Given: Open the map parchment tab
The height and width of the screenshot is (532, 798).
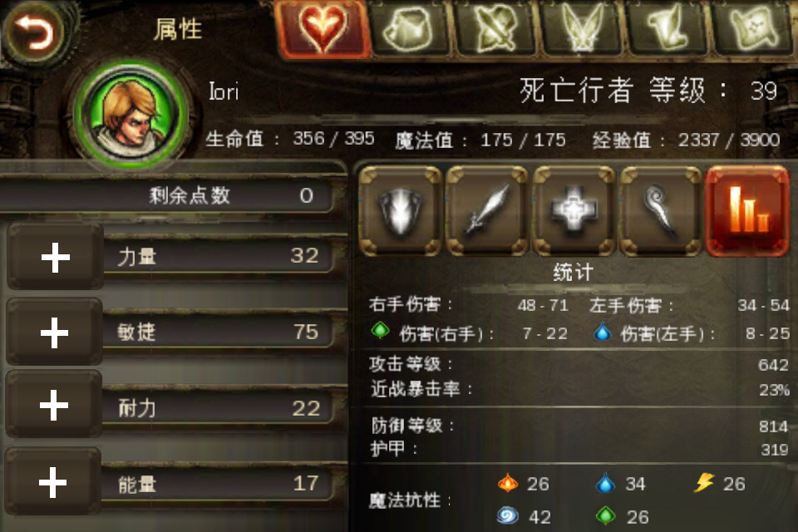Looking at the screenshot, I should click(x=754, y=27).
